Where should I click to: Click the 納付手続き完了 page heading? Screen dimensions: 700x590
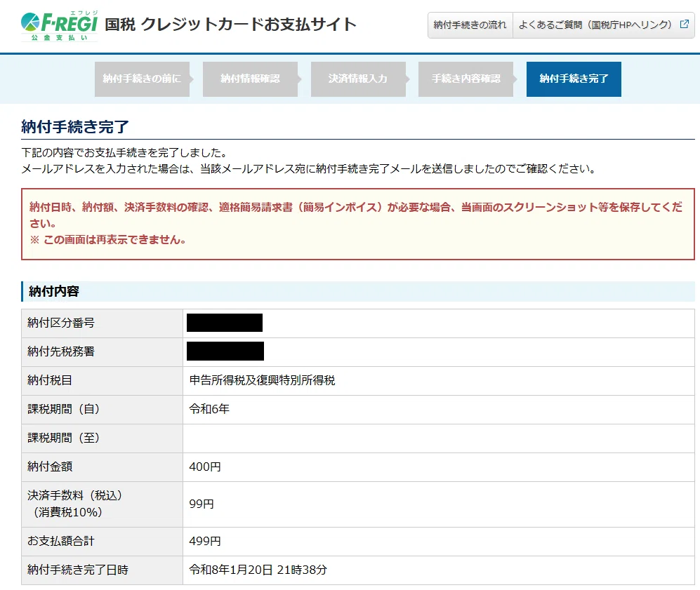coord(75,127)
